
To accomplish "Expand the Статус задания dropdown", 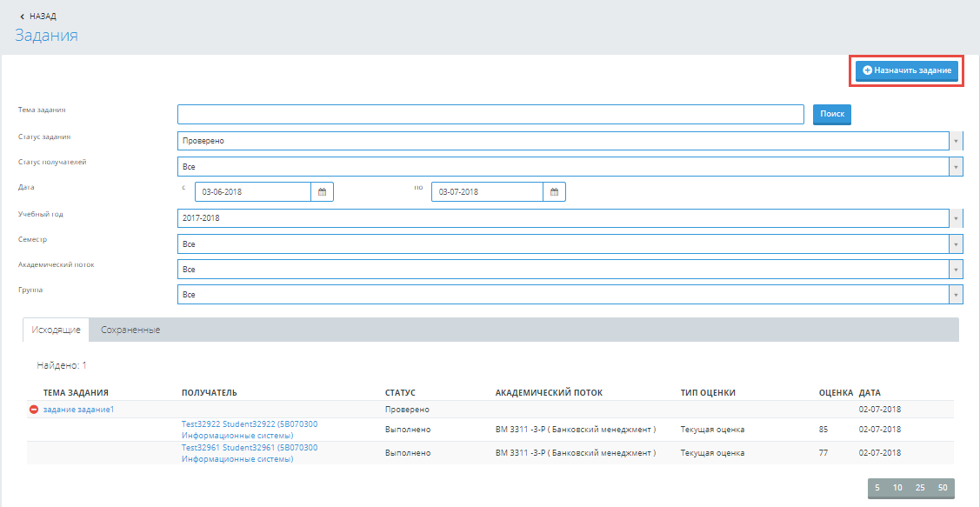I will click(570, 141).
